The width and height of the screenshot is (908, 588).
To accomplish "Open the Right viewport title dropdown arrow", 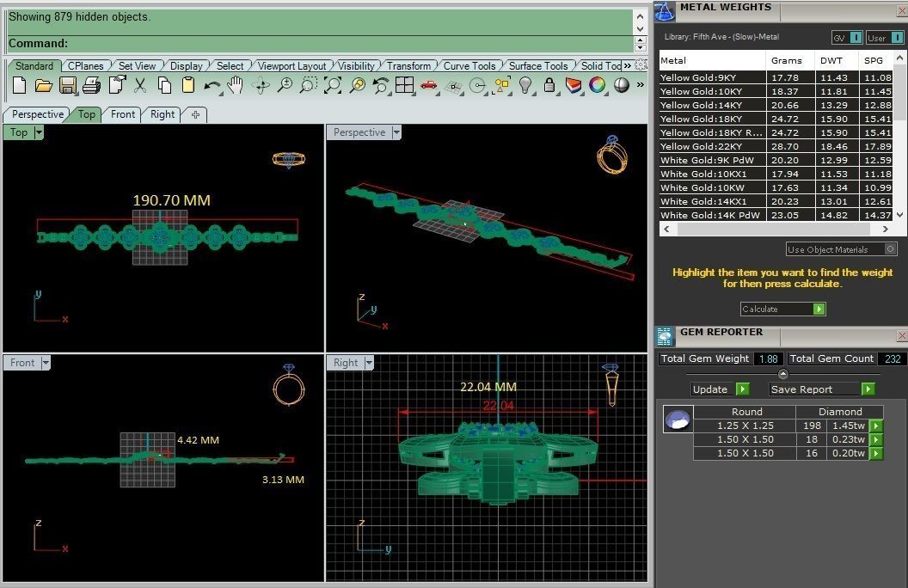I will [369, 363].
